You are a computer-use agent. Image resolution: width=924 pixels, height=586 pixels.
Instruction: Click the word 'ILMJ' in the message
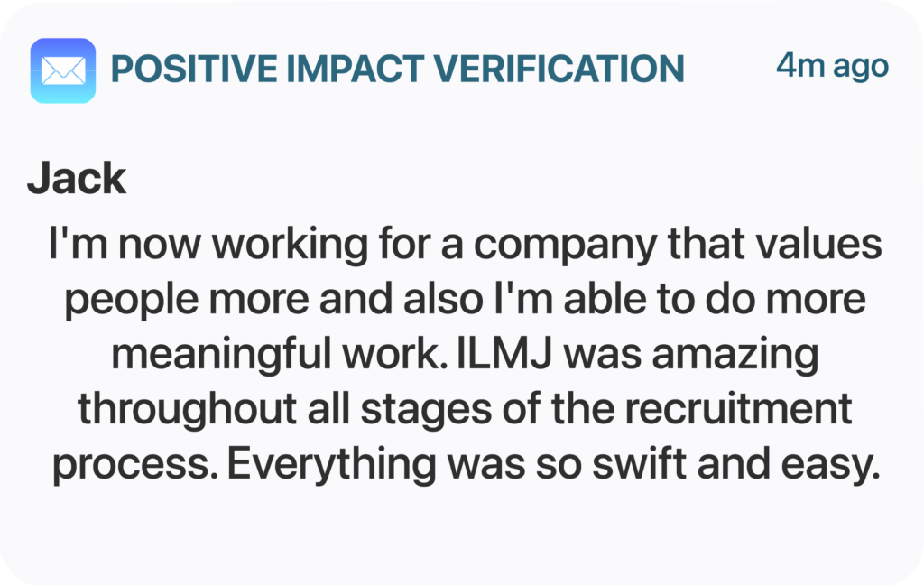click(x=504, y=353)
